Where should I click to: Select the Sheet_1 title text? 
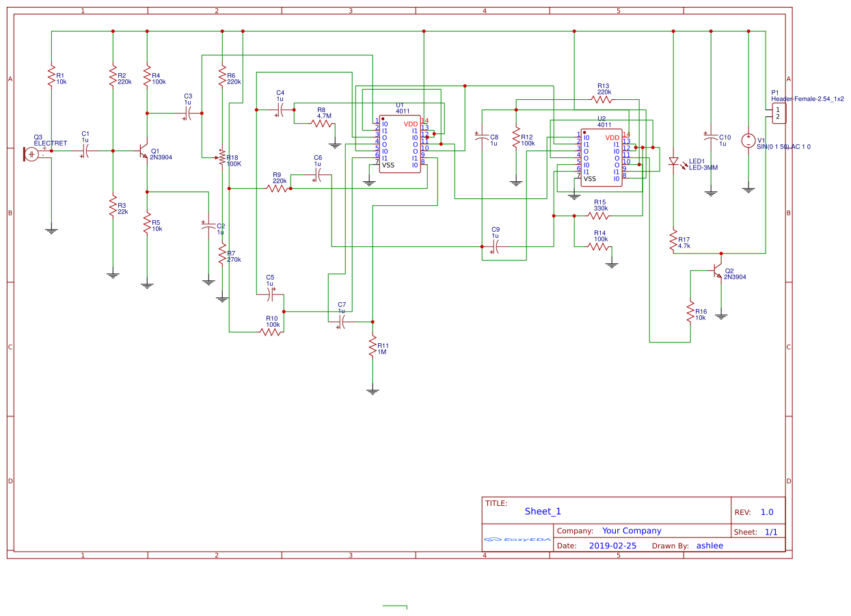543,511
